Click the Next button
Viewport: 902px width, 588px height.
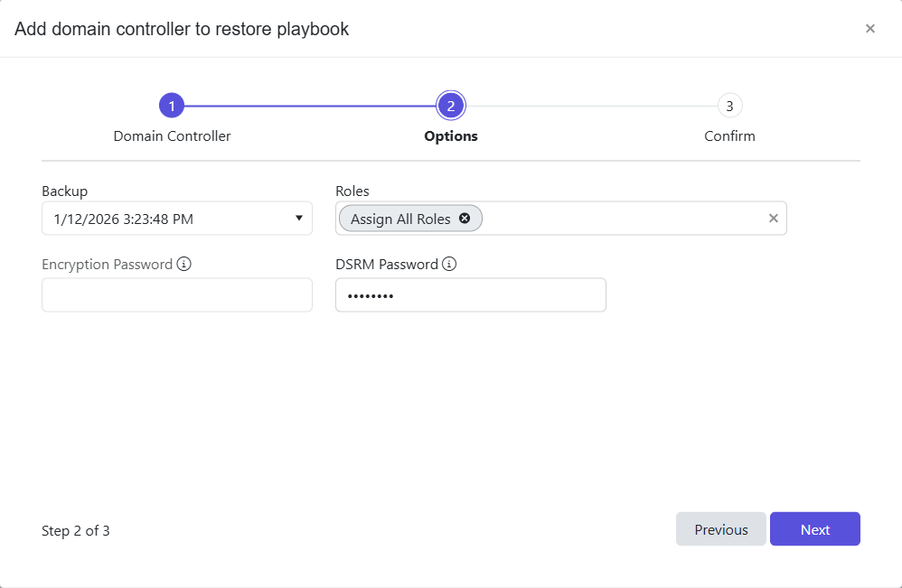[x=815, y=529]
